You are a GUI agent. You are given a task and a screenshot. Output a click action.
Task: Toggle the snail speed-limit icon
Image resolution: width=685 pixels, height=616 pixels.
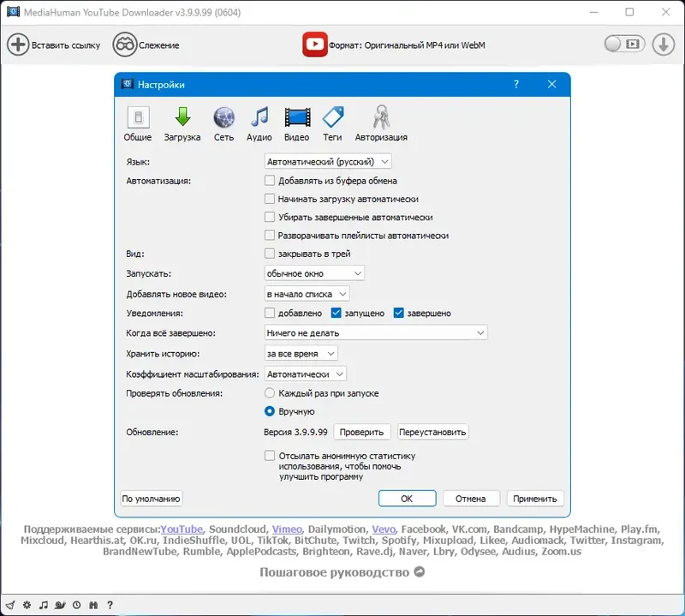[60, 605]
